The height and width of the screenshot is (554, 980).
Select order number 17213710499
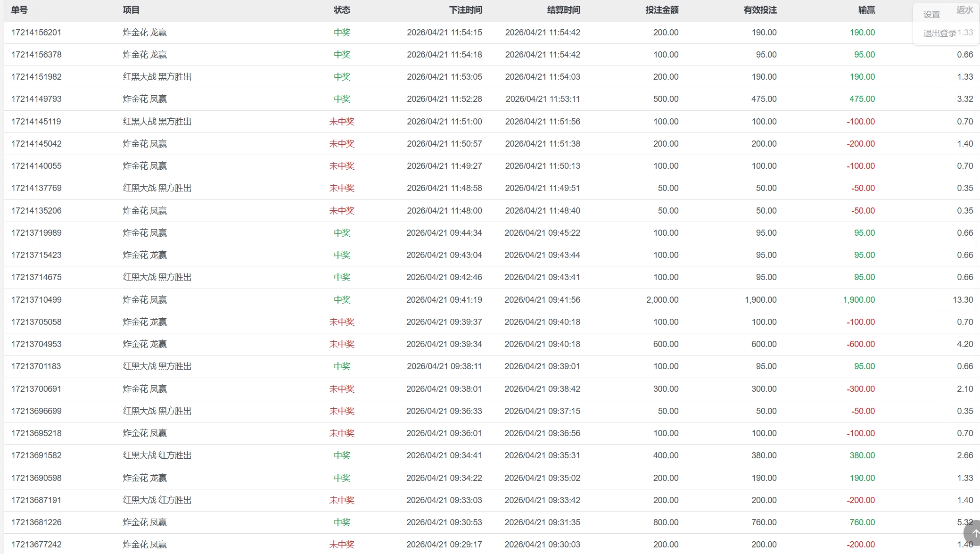pos(36,300)
